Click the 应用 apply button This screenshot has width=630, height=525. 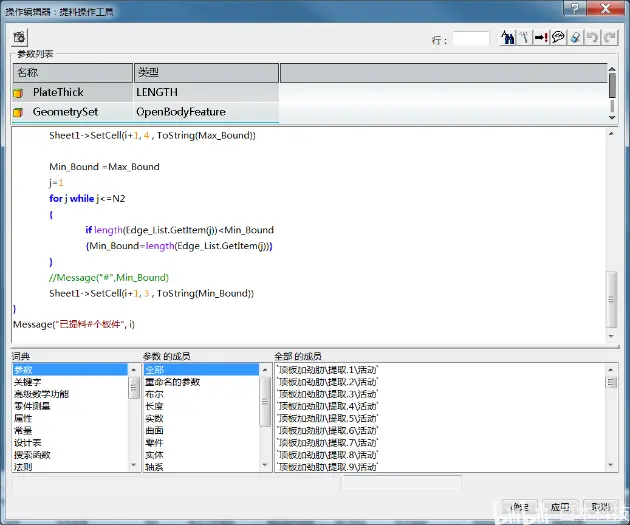[x=560, y=507]
